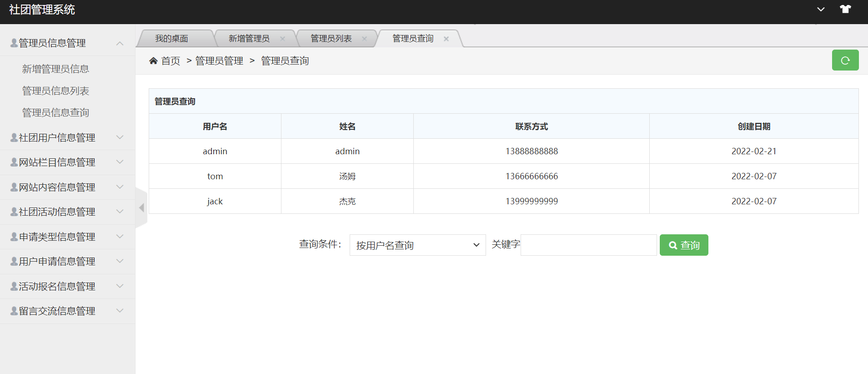
Task: Click the green refresh icon button
Action: 845,60
